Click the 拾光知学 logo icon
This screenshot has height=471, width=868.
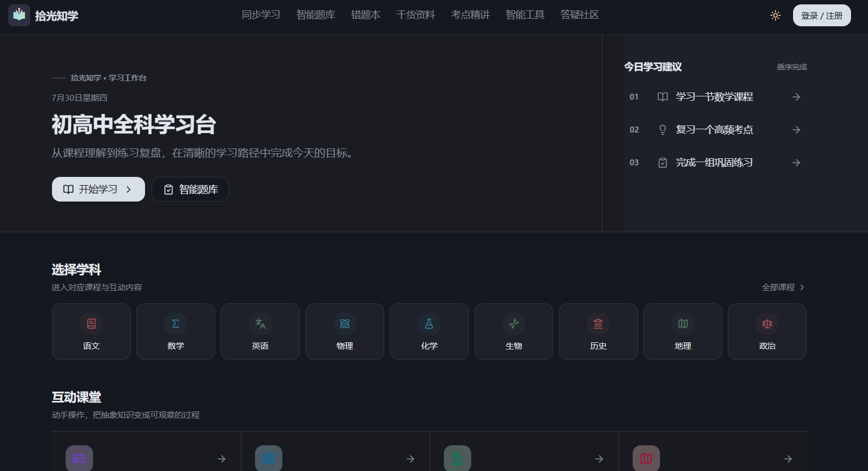(19, 15)
